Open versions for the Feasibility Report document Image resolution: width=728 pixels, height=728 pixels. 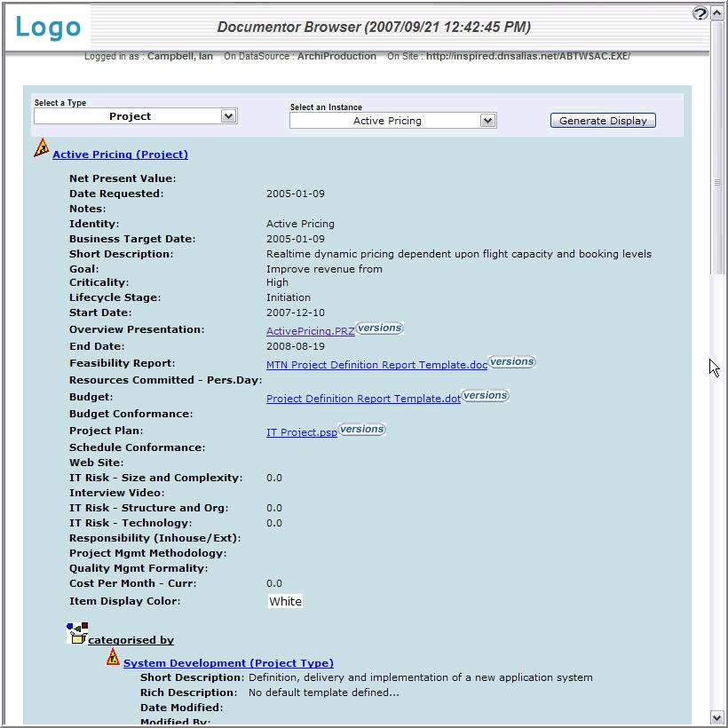511,361
